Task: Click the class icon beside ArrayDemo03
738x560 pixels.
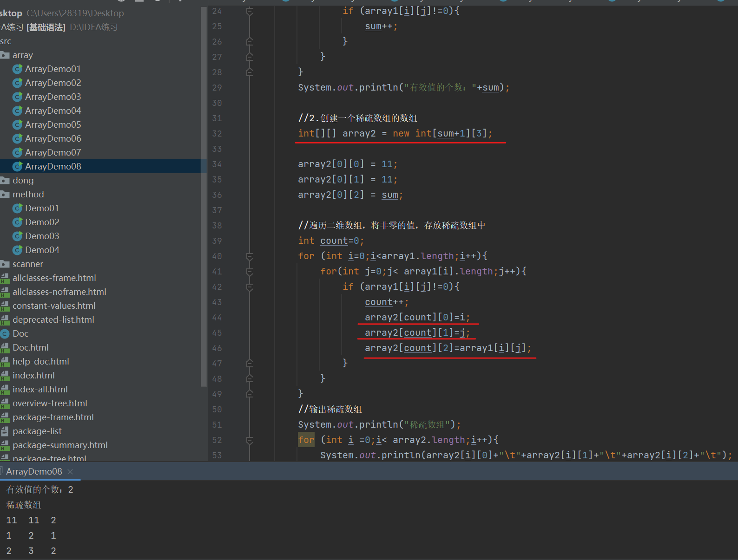Action: (18, 97)
